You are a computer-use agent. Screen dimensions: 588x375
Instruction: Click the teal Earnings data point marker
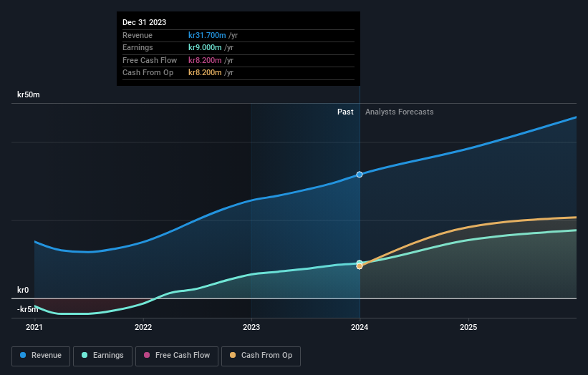(360, 263)
